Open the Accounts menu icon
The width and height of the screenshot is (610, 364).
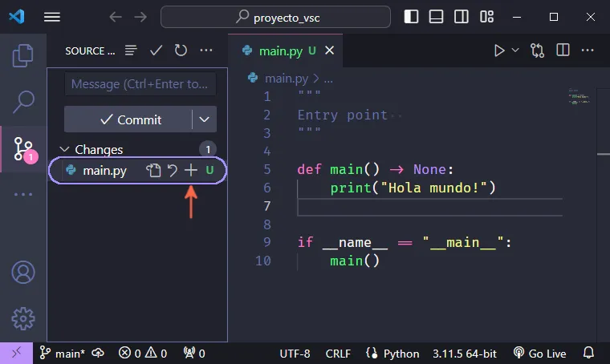pos(23,272)
